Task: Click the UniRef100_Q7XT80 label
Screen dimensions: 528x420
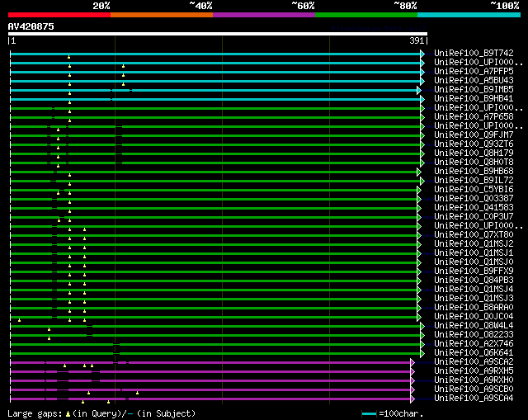Action: pyautogui.click(x=474, y=235)
